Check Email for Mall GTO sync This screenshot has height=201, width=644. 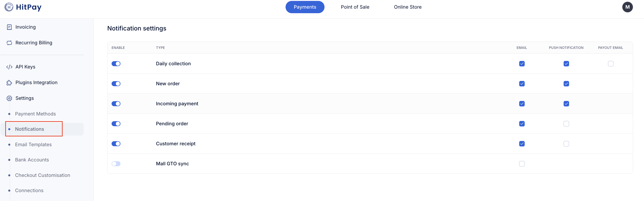[522, 164]
